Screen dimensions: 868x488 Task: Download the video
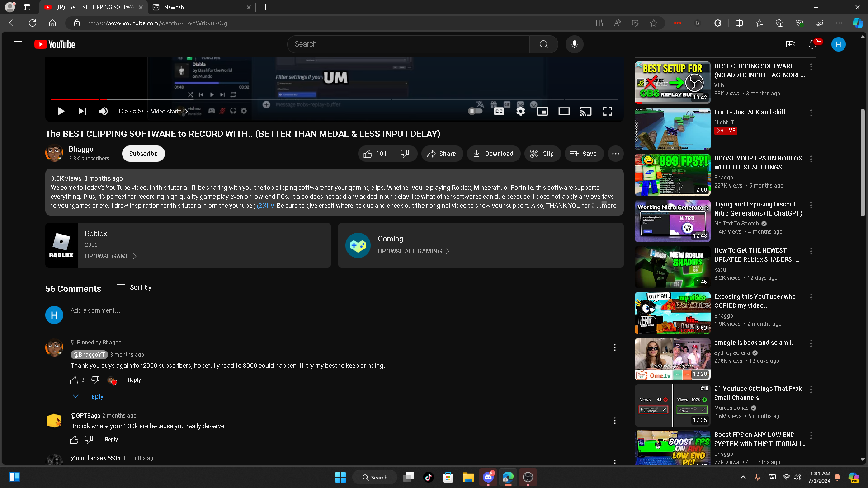(x=493, y=154)
